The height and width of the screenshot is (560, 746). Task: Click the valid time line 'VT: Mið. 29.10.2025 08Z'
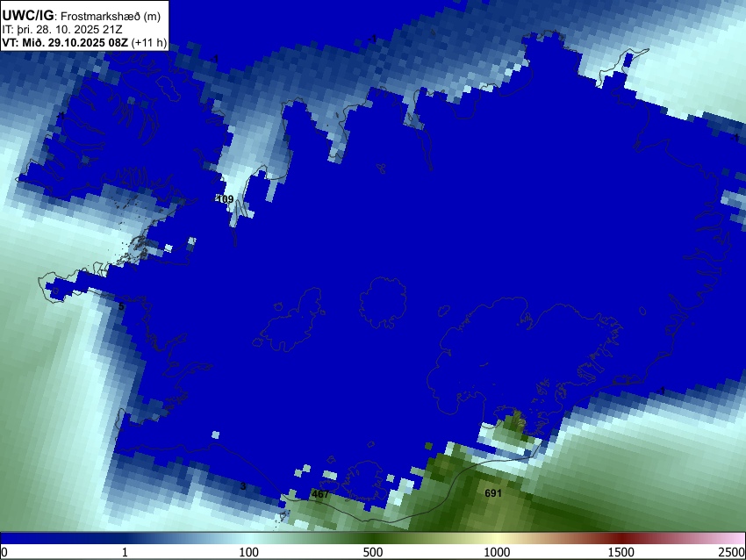tap(65, 43)
